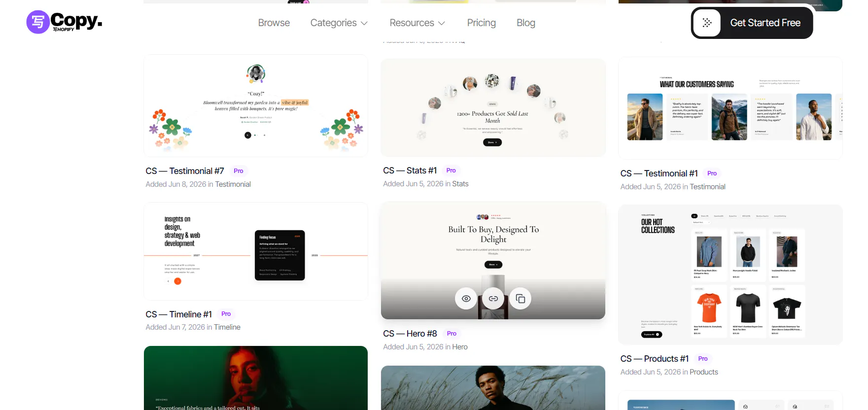868x410 pixels.
Task: Click the Copy Shopify logo
Action: point(64,22)
